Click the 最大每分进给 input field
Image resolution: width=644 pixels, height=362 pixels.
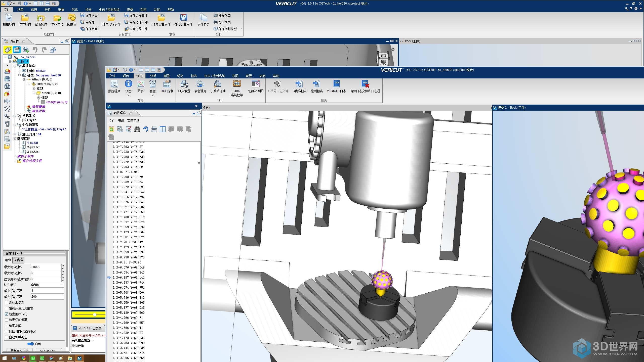pyautogui.click(x=46, y=267)
